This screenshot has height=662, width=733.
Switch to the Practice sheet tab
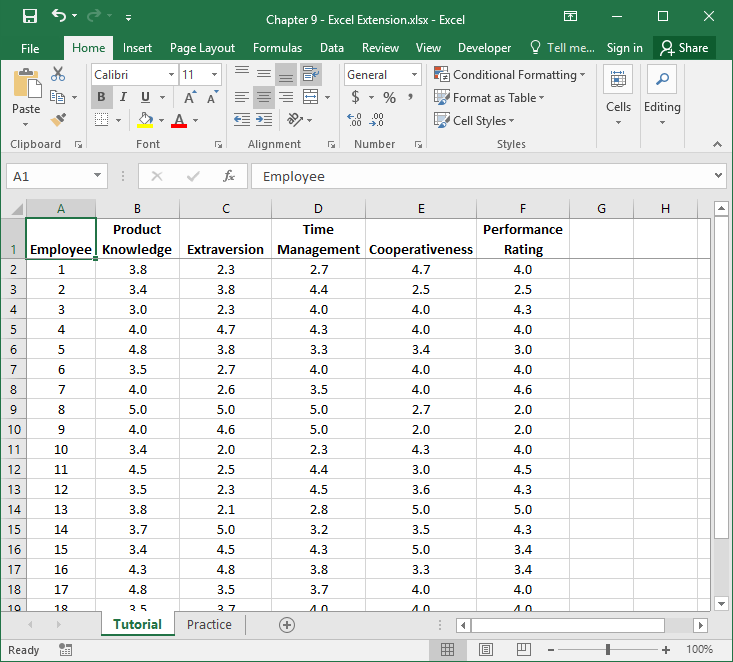[x=209, y=625]
